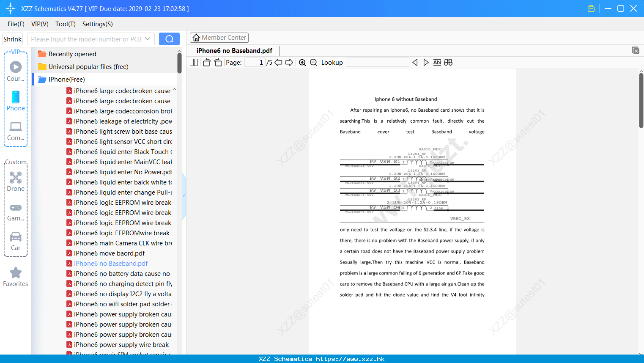The height and width of the screenshot is (363, 644).
Task: Select iPhone6 no Baseband.pdf in list
Action: tap(107, 264)
